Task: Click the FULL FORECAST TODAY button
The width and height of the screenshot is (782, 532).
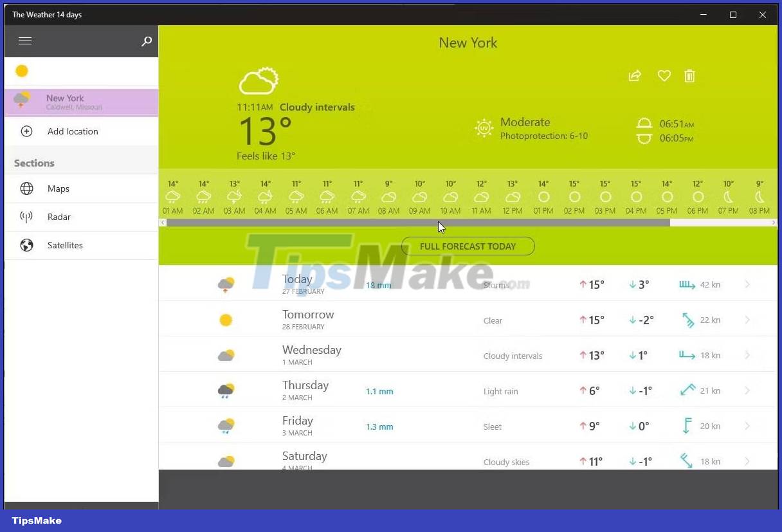Action: click(x=468, y=246)
